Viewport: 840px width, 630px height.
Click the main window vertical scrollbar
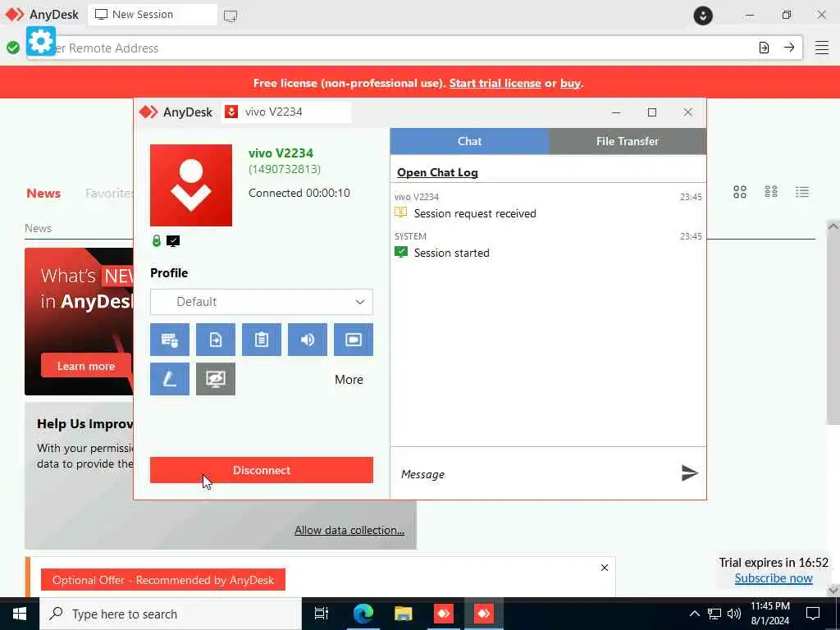tap(833, 328)
